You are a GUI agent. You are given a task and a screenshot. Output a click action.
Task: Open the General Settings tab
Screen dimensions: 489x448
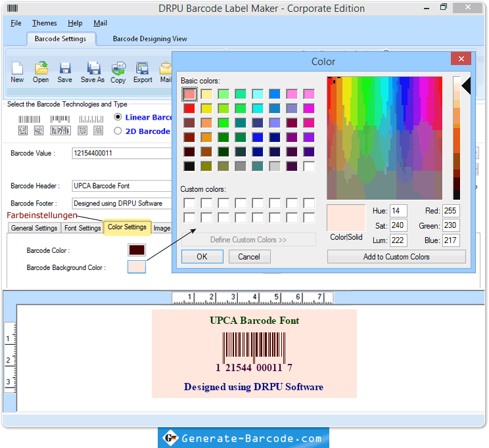[x=34, y=228]
